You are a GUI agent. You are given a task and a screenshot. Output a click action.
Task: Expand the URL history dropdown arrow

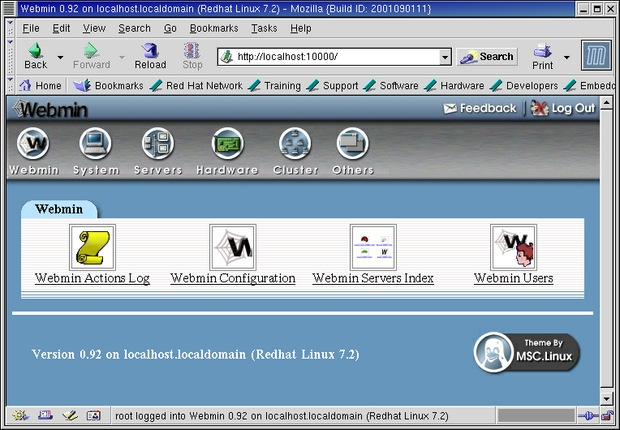click(x=445, y=57)
